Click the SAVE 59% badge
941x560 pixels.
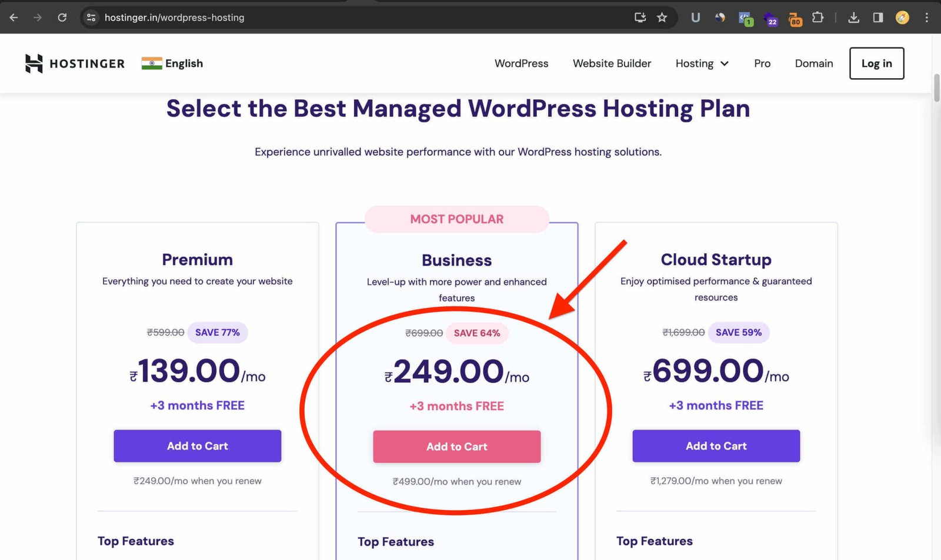739,333
